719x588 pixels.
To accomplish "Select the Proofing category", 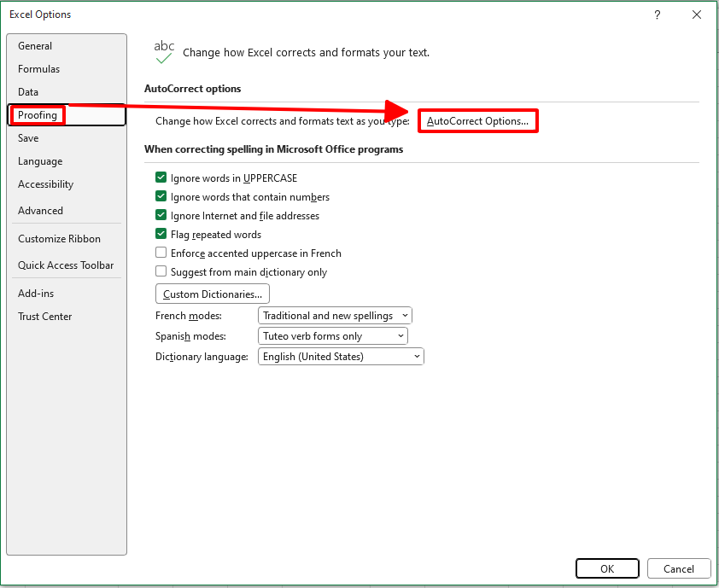I will point(67,114).
